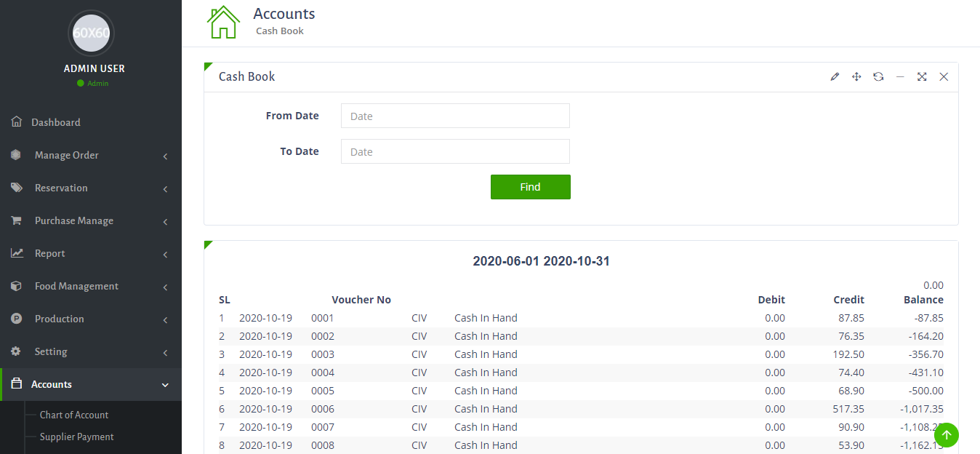Image resolution: width=980 pixels, height=454 pixels.
Task: Expand the Manage Order sidebar menu
Action: click(x=67, y=155)
